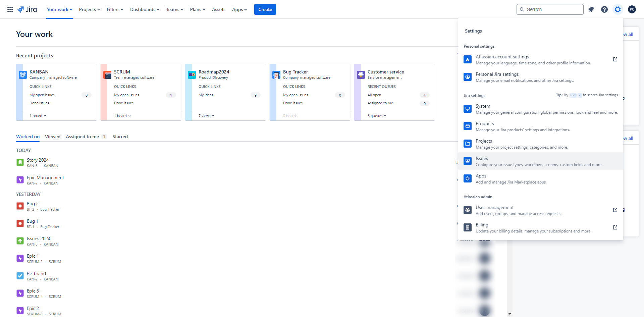This screenshot has width=644, height=317.
Task: Click the Search input field
Action: [550, 9]
